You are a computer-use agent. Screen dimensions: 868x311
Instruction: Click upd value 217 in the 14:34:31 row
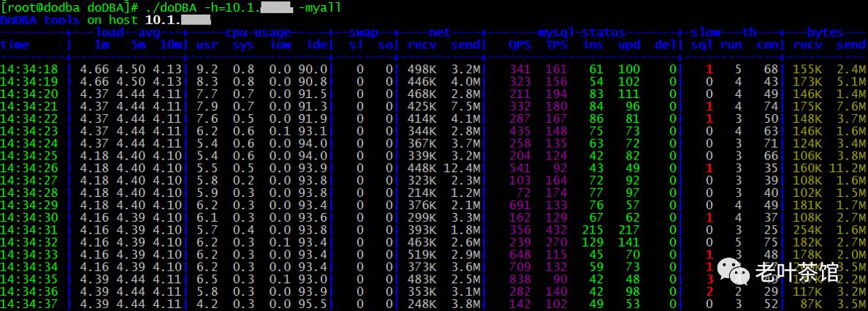629,229
